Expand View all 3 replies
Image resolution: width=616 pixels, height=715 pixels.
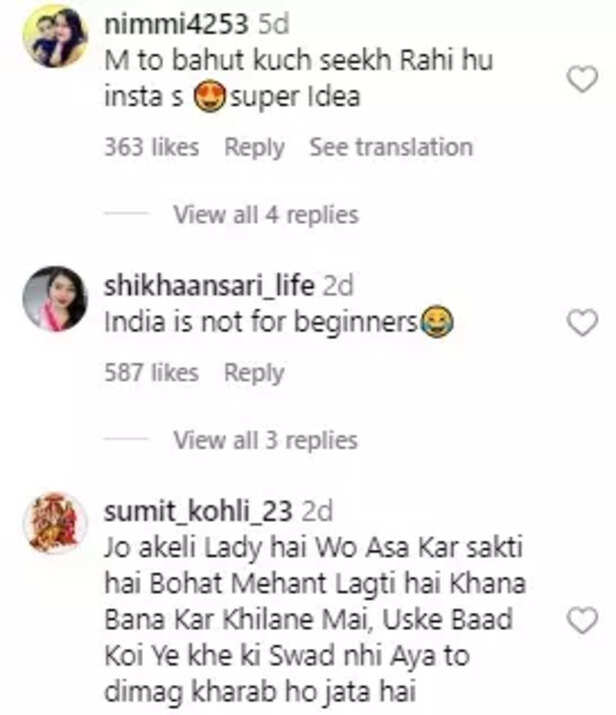pos(265,439)
